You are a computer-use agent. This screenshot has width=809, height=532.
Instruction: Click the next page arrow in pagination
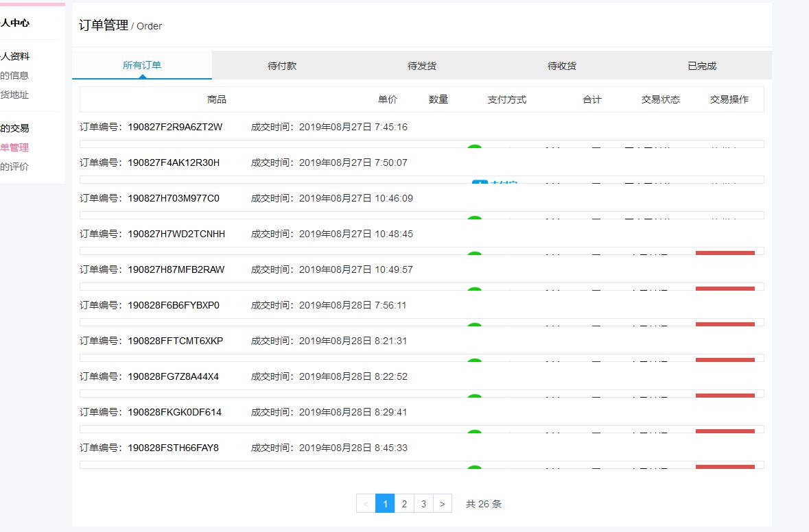click(443, 504)
